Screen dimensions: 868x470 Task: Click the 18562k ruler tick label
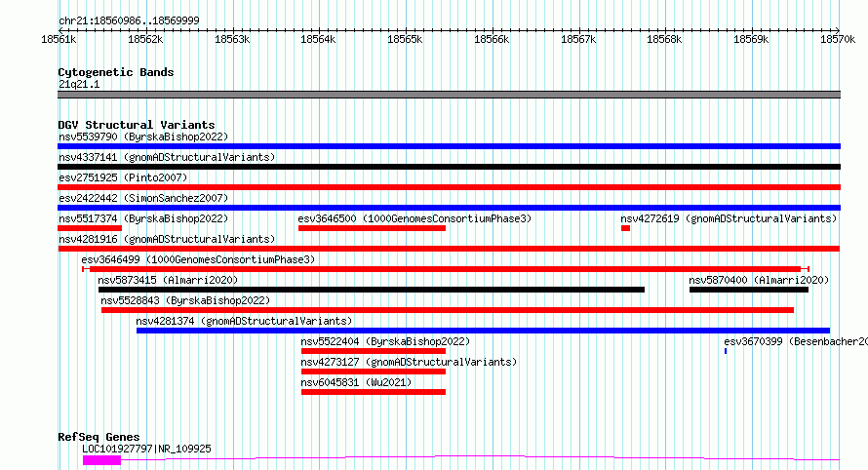145,39
